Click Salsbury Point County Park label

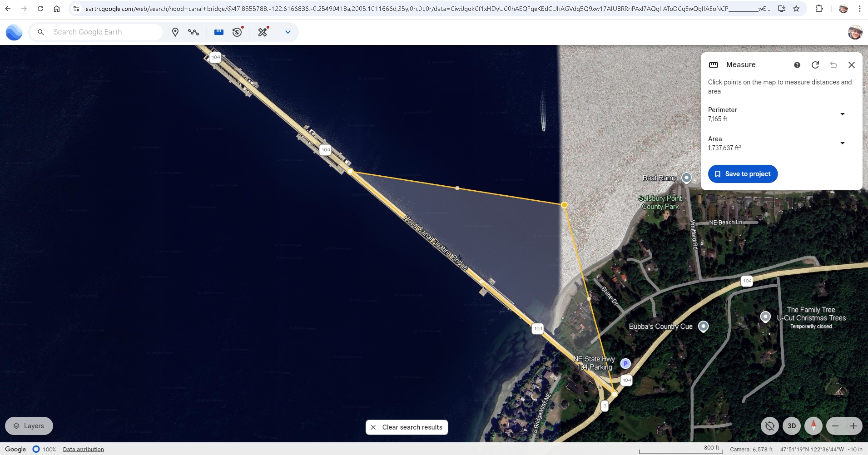660,203
